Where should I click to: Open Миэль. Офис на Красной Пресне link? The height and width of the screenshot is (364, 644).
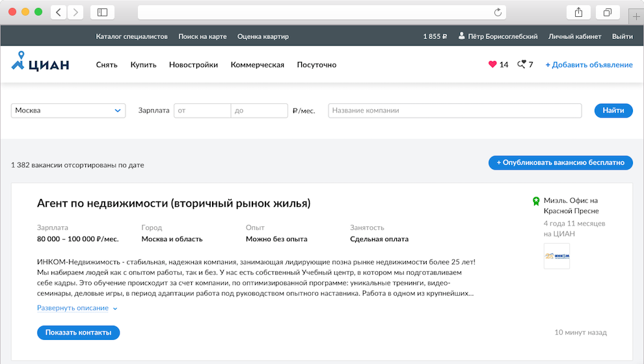click(571, 205)
